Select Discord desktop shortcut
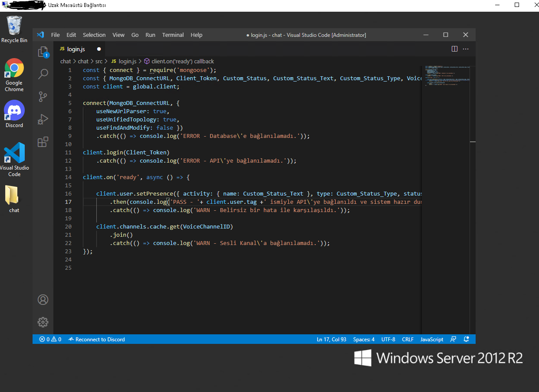Viewport: 539px width, 392px height. pos(14,114)
